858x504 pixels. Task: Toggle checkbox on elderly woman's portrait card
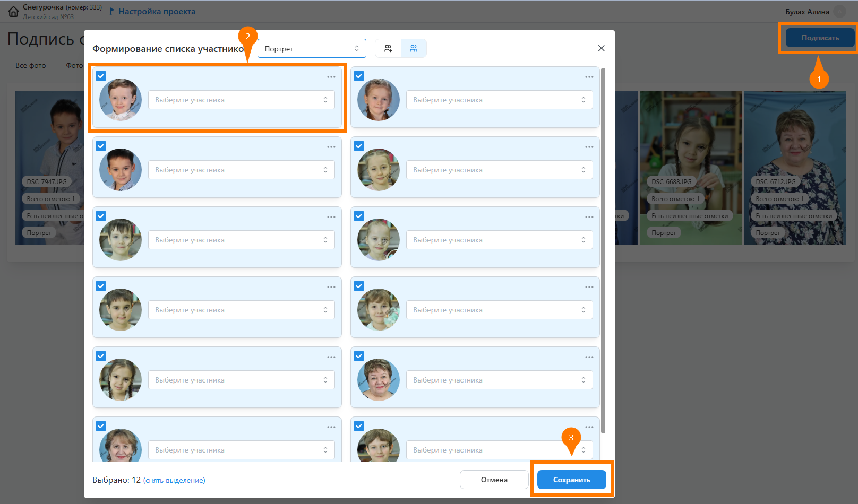coord(359,356)
